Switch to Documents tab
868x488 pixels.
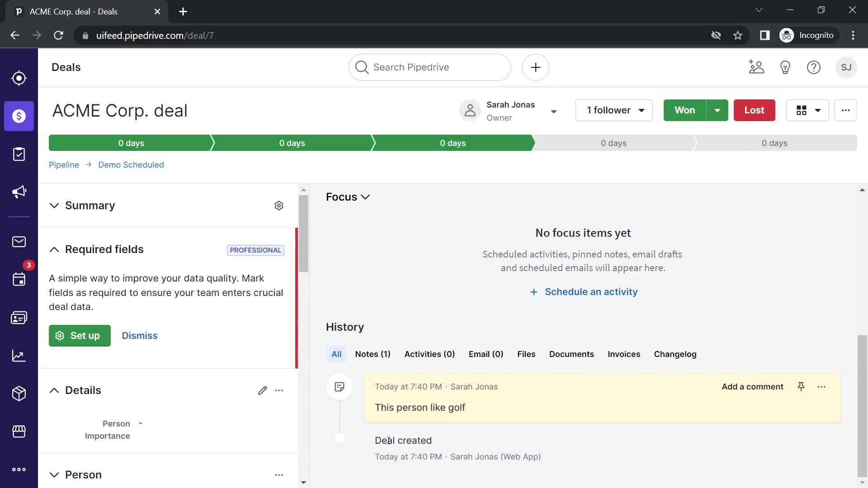coord(571,354)
